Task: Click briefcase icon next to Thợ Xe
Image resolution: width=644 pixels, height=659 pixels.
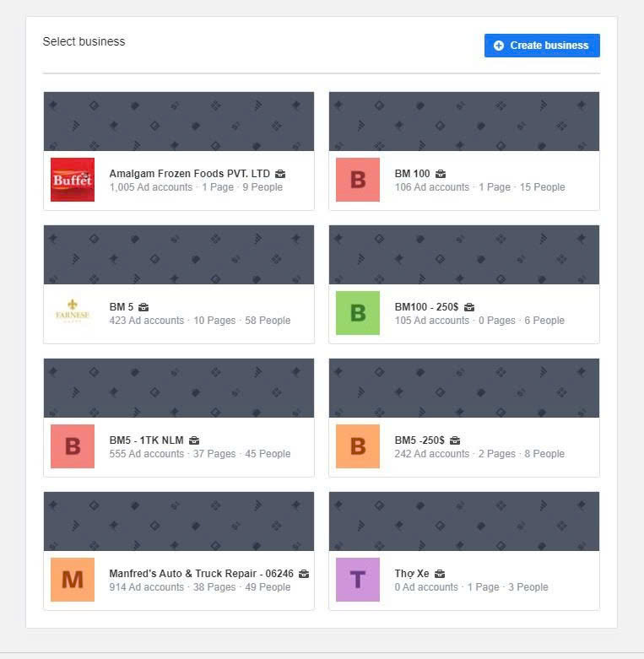Action: click(x=439, y=573)
